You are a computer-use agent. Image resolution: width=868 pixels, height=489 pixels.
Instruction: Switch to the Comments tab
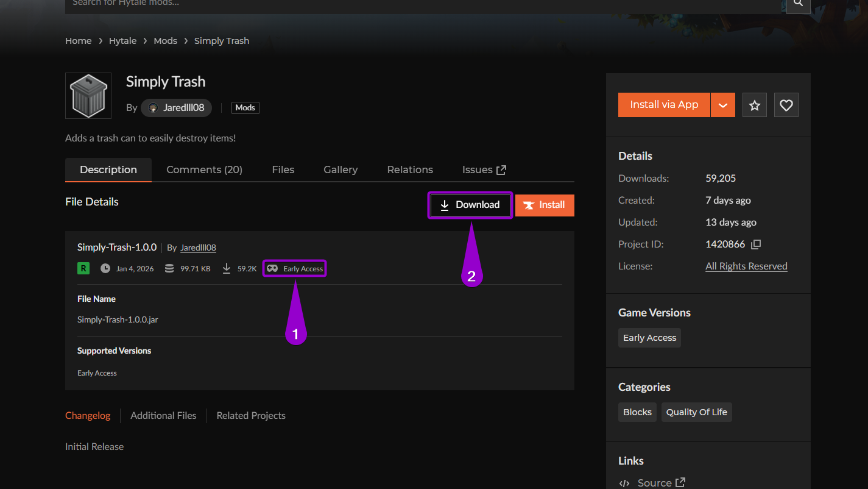pos(205,170)
